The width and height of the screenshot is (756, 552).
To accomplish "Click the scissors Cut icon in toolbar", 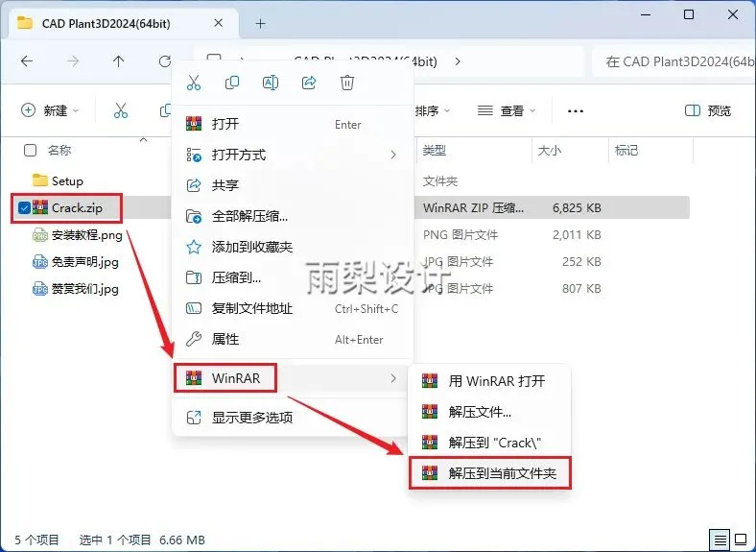I will point(121,110).
